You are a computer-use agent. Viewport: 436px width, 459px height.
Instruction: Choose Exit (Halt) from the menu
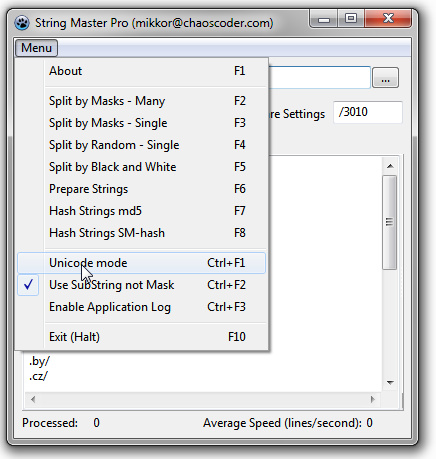(142, 337)
